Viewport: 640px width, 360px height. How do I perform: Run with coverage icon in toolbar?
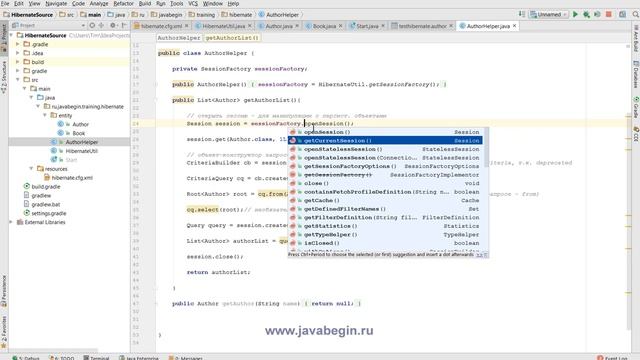point(597,14)
